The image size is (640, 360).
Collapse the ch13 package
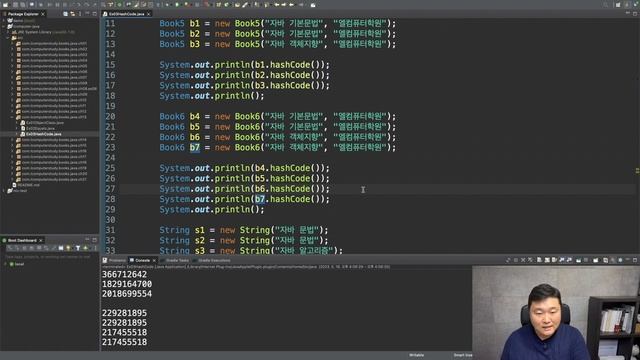click(12, 117)
